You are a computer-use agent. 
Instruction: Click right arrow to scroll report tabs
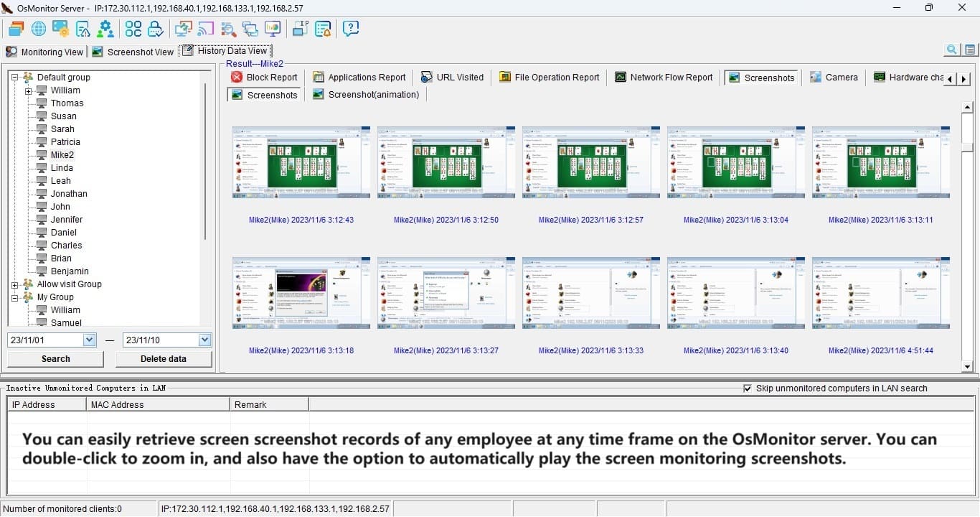click(963, 79)
